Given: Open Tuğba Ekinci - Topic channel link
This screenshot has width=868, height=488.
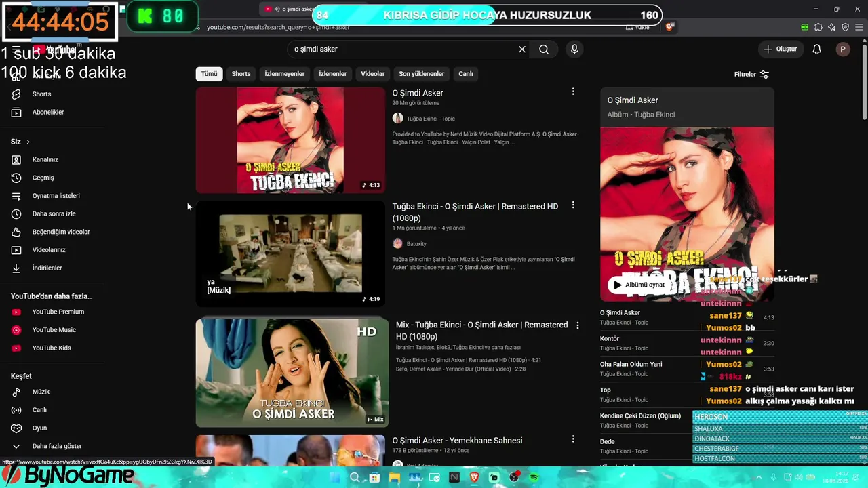Looking at the screenshot, I should [x=431, y=119].
